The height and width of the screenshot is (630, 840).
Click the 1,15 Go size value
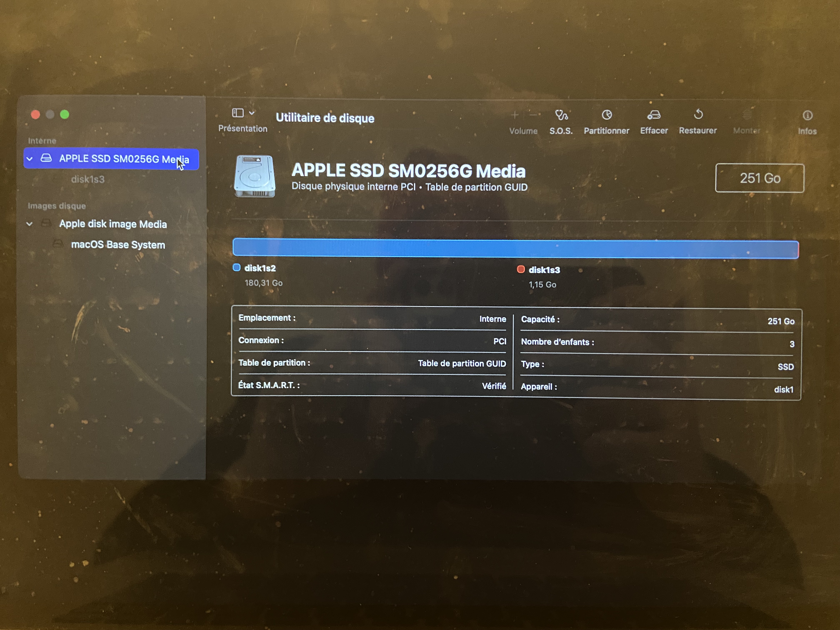click(542, 284)
